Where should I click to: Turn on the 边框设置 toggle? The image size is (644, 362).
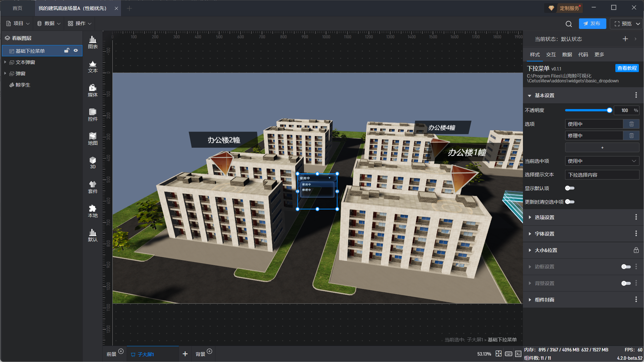click(626, 267)
